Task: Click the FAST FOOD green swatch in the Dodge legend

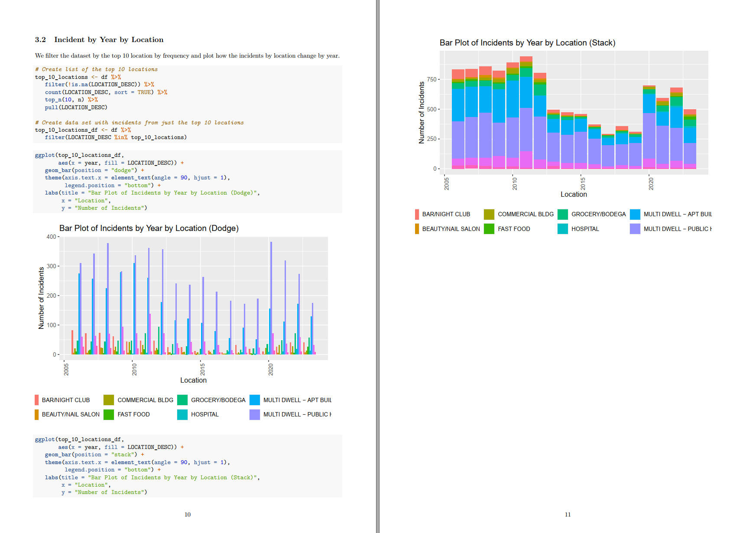Action: pyautogui.click(x=109, y=414)
